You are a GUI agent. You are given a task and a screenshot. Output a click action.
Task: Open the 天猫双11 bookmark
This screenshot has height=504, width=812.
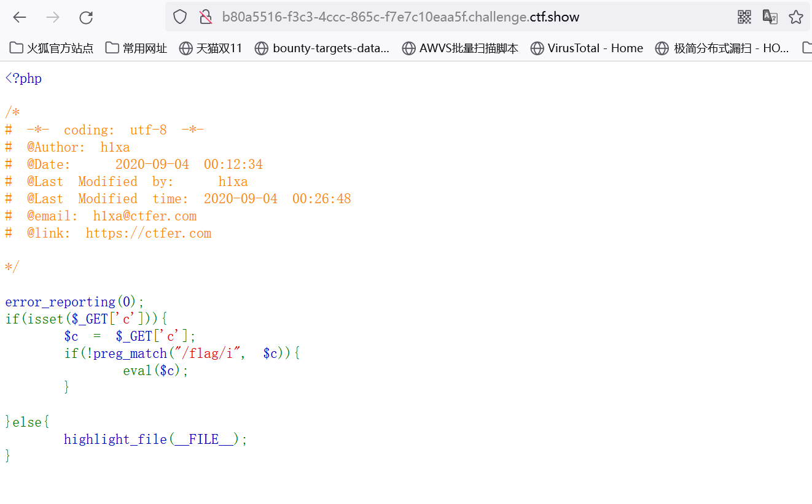point(211,48)
